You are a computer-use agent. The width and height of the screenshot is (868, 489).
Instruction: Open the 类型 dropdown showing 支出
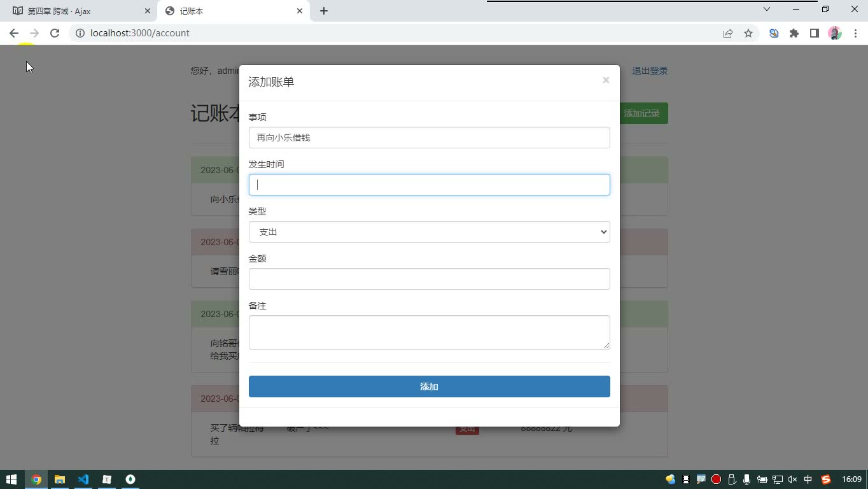tap(430, 232)
